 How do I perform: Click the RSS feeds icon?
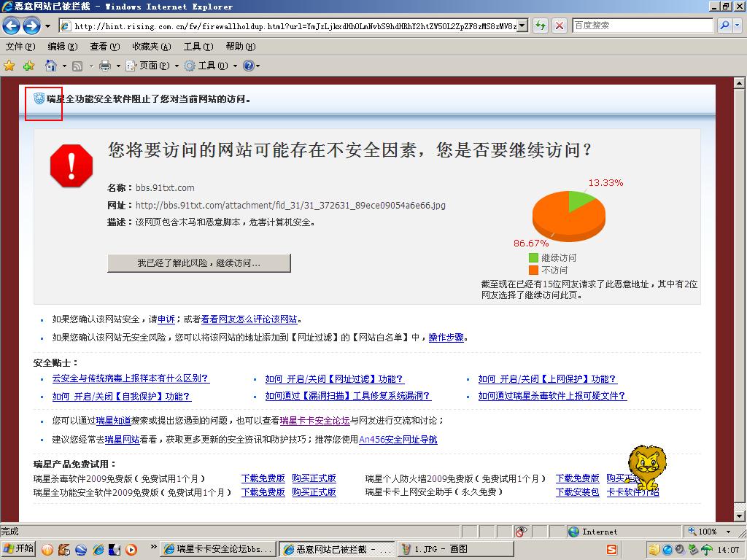(77, 66)
